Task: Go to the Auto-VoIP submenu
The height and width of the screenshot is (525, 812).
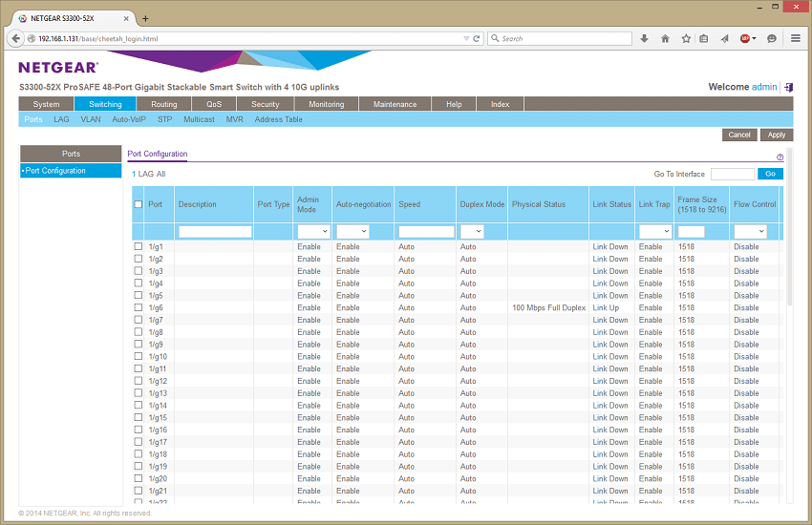Action: pyautogui.click(x=129, y=119)
